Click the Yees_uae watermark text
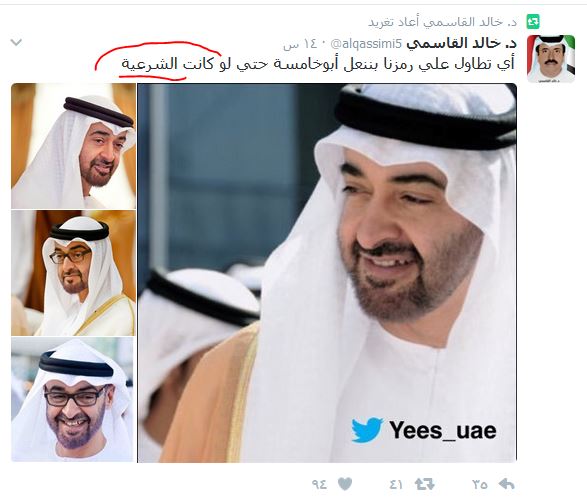This screenshot has height=500, width=587. pos(443,430)
